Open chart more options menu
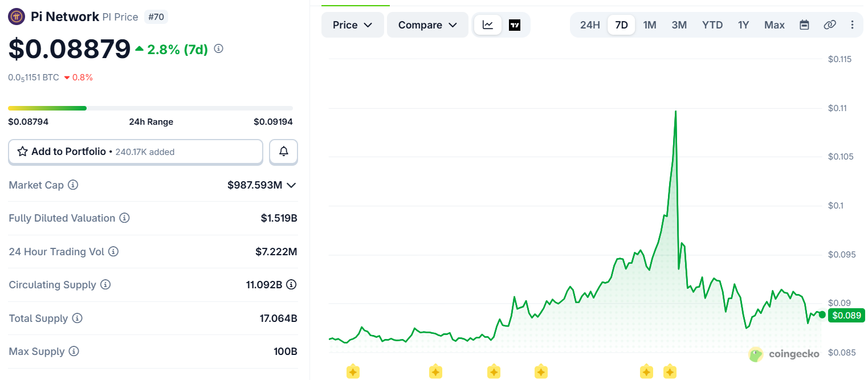 point(852,25)
